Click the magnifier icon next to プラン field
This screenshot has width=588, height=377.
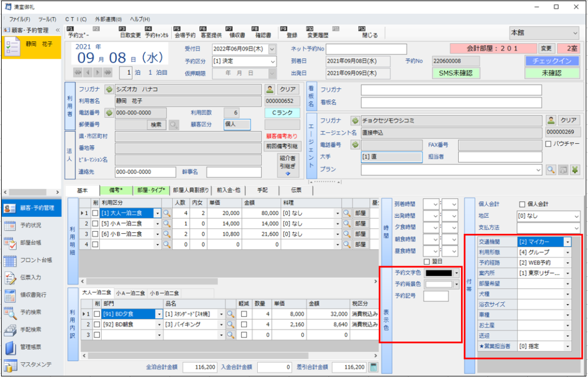coord(550,170)
